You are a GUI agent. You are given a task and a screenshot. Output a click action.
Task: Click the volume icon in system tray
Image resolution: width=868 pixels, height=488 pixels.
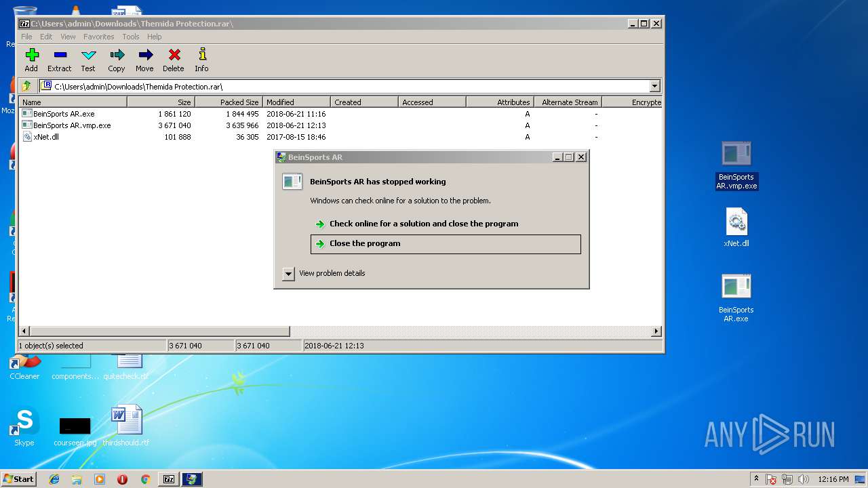(x=804, y=479)
